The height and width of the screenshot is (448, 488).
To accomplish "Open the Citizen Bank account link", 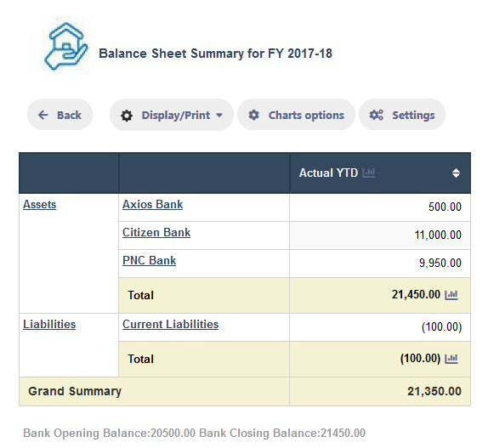I will click(x=156, y=232).
